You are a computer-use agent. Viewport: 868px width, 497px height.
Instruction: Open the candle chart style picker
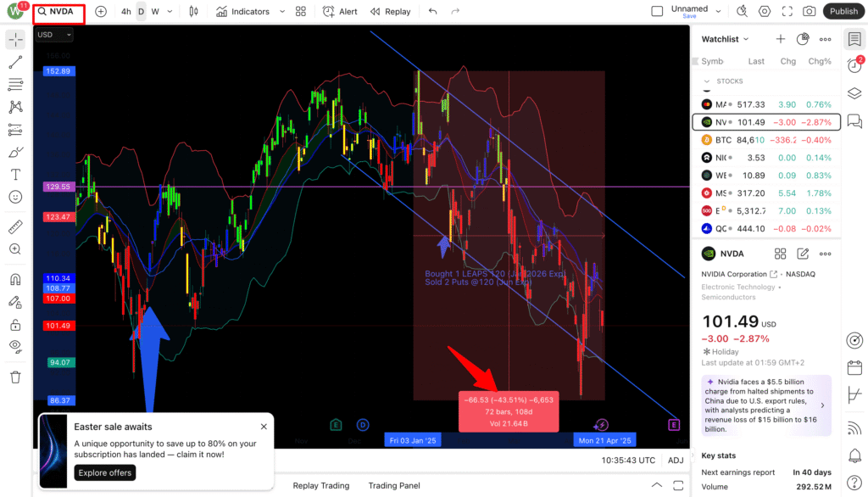click(x=193, y=12)
